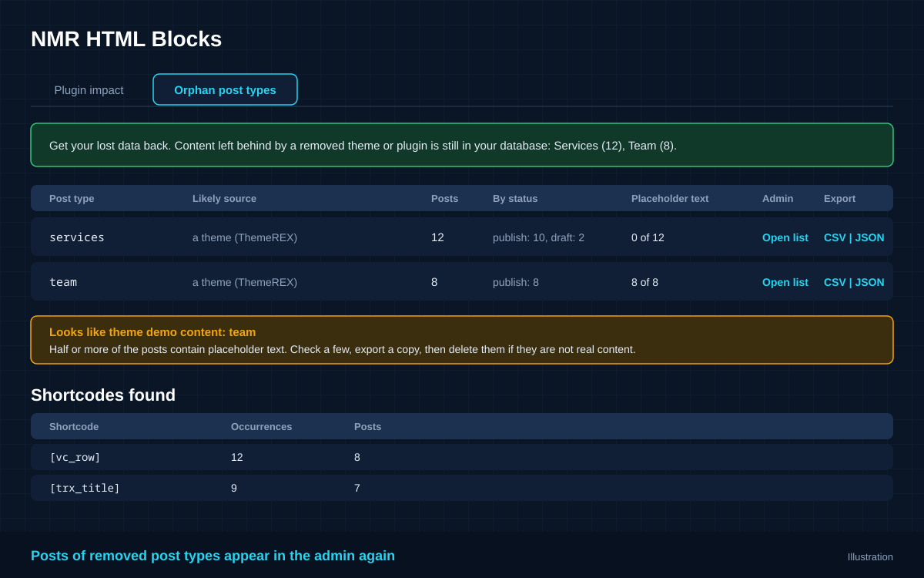
Task: Export services posts as JSON
Action: (869, 237)
